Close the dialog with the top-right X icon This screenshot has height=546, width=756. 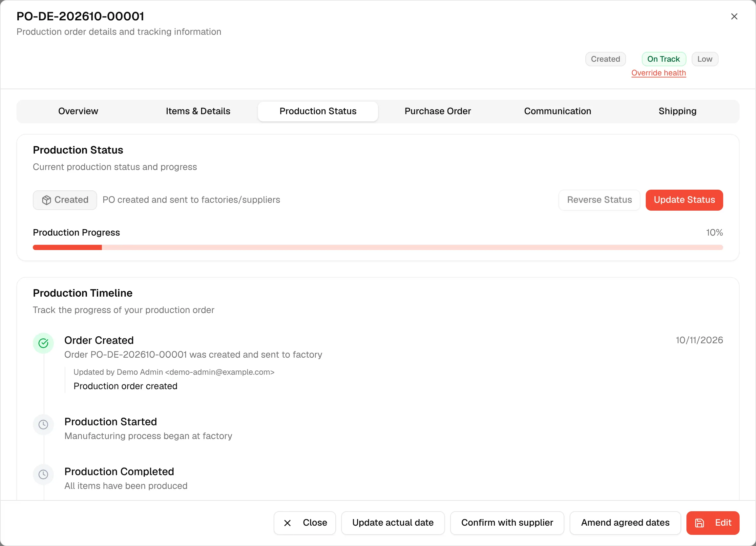click(734, 16)
